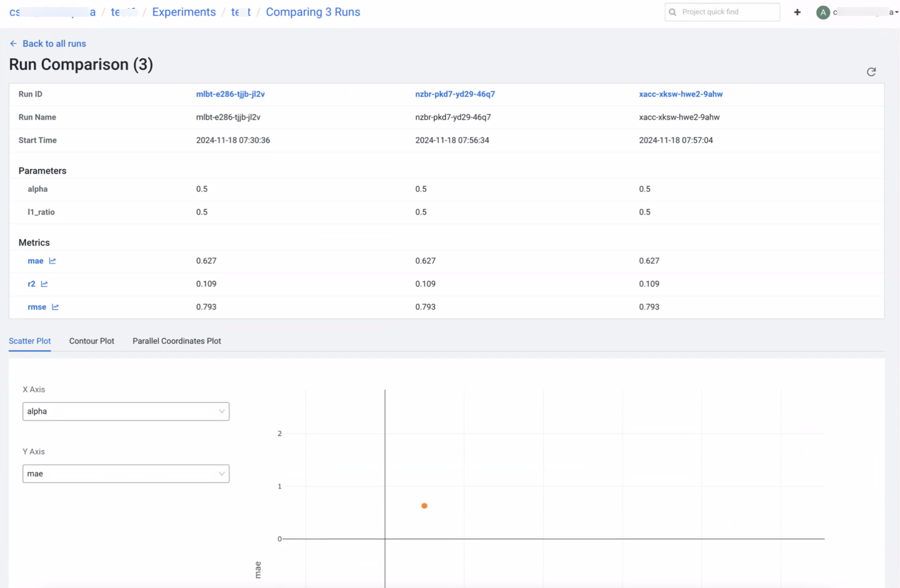Expand the X Axis alpha dropdown

click(126, 411)
